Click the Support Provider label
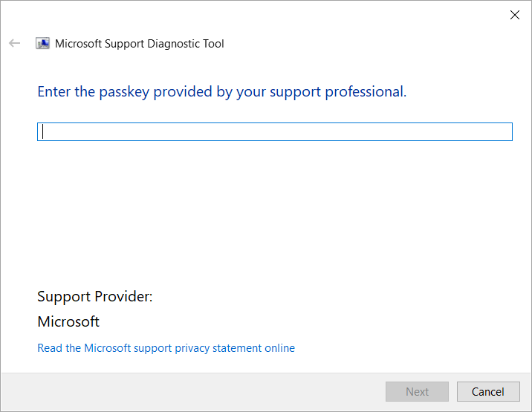The height and width of the screenshot is (412, 532). [95, 297]
